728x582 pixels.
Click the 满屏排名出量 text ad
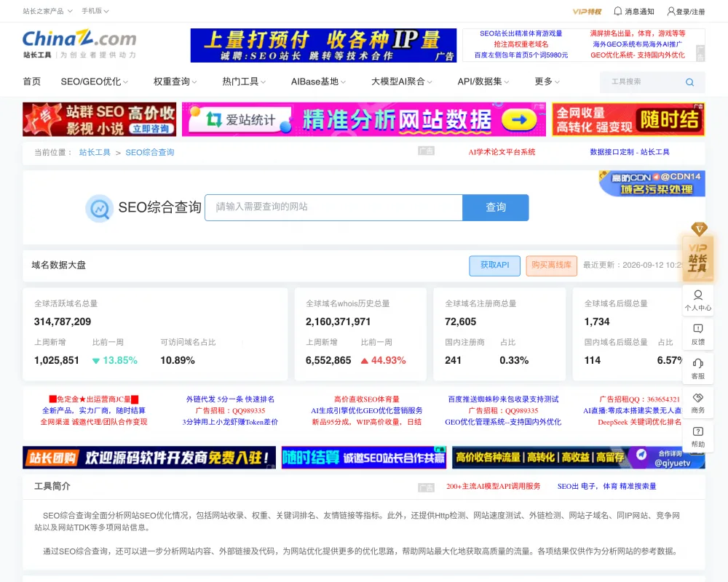(638, 33)
